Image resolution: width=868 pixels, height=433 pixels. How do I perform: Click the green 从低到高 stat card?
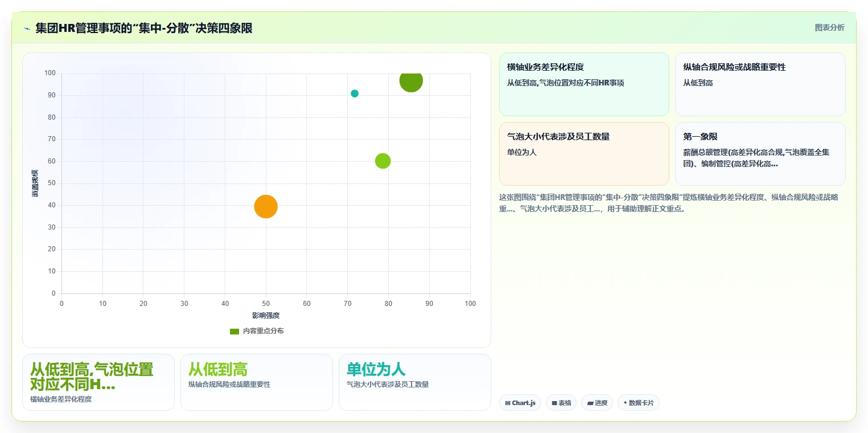257,382
